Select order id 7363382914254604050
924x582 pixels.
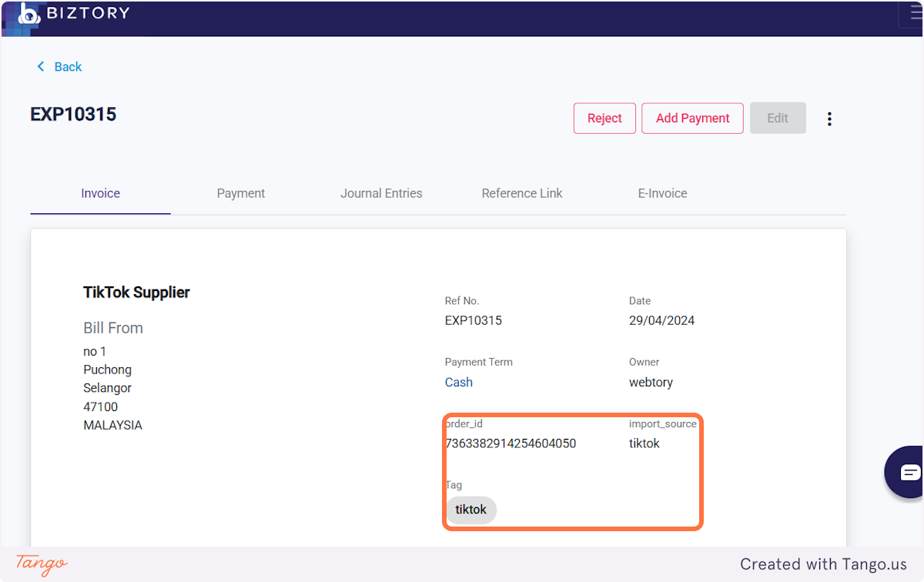[511, 443]
